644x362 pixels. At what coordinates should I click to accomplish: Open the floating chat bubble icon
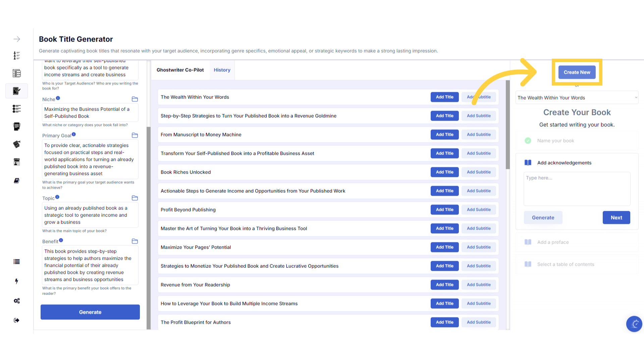[x=634, y=324]
